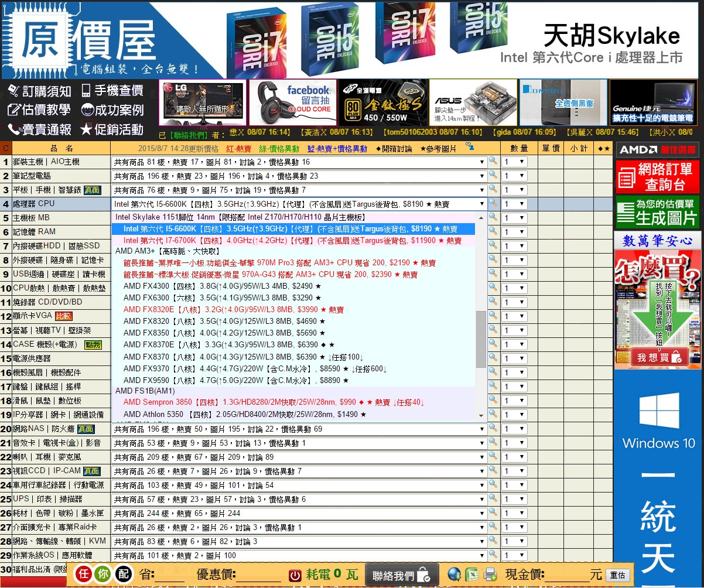Viewport: 704px width, 588px height.
Task: Open 訂購須知 link
Action: 39,91
